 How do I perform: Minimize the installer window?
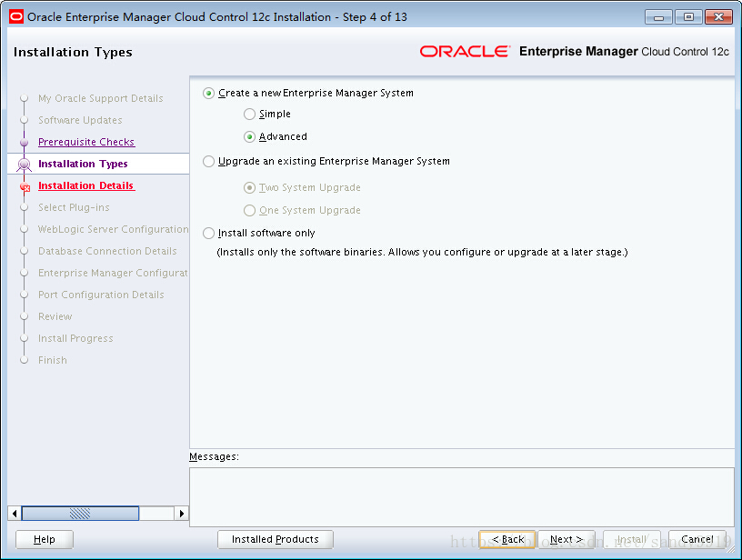point(658,17)
